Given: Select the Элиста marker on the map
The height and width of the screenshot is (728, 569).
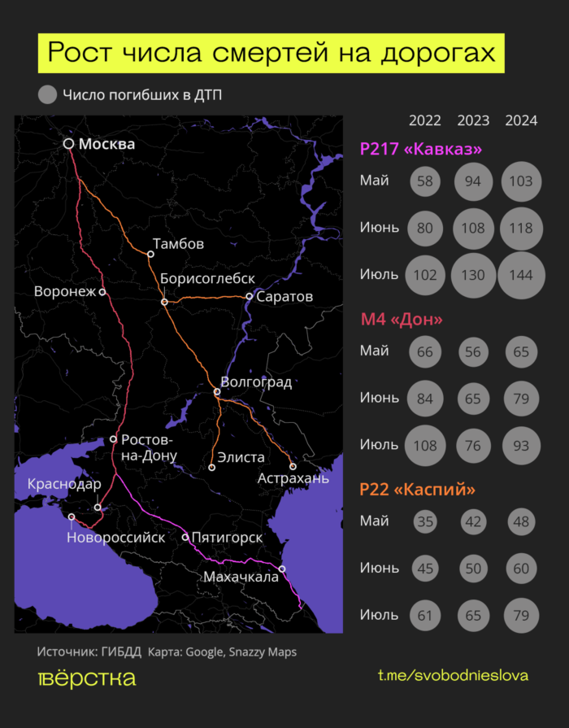Looking at the screenshot, I should coord(211,467).
